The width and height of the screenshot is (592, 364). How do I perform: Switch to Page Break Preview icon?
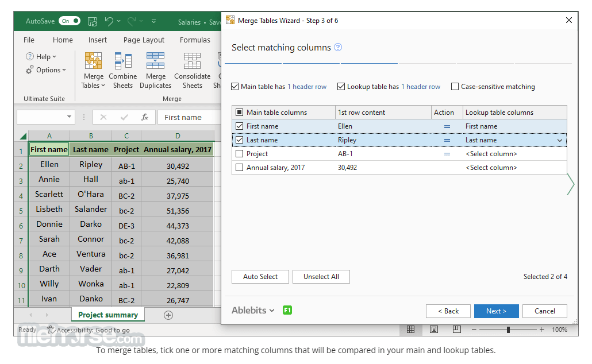457,330
